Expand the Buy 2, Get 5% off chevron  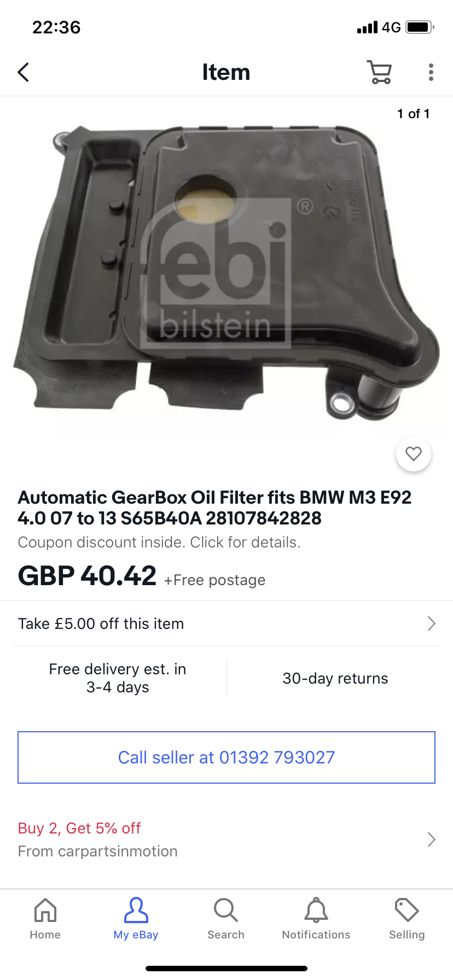(432, 839)
